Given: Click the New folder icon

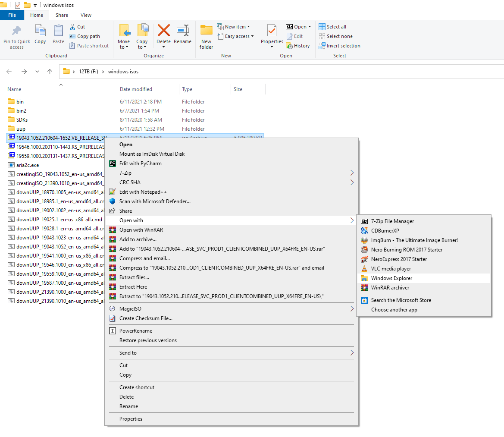Looking at the screenshot, I should coord(206,32).
